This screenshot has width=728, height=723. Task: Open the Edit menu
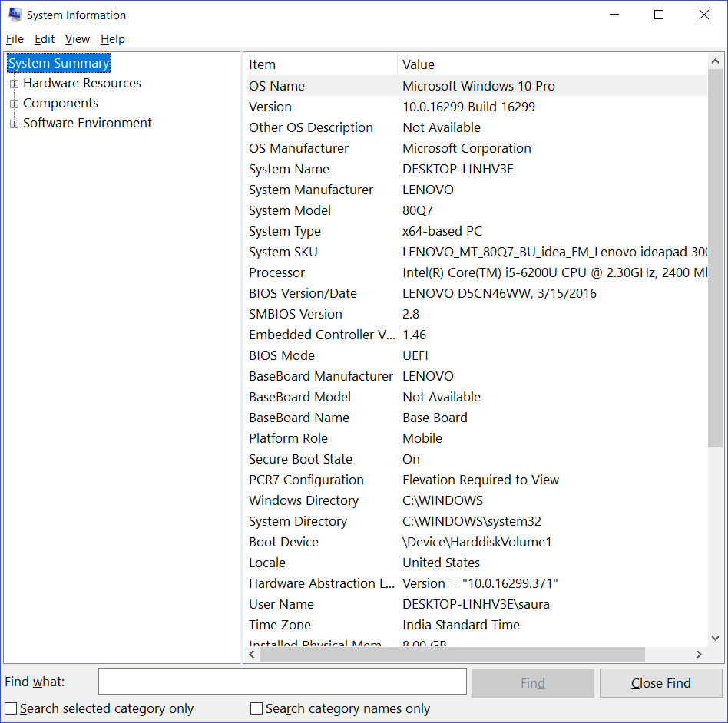tap(45, 39)
